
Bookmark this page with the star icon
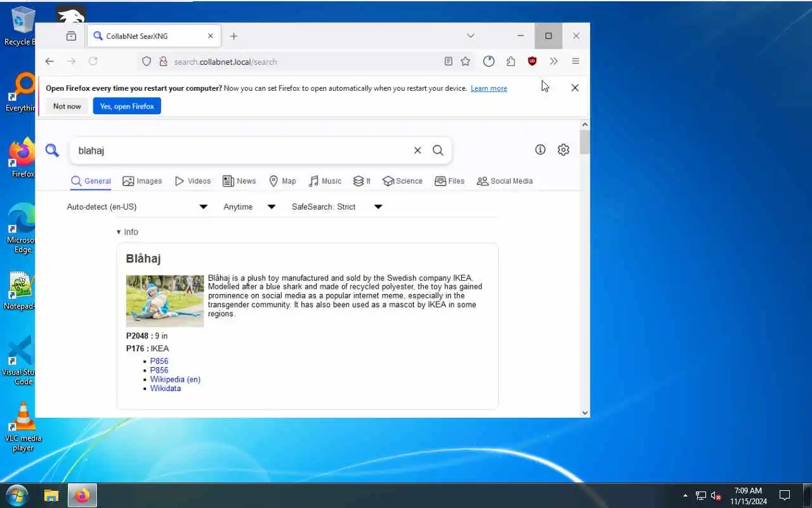(x=466, y=62)
